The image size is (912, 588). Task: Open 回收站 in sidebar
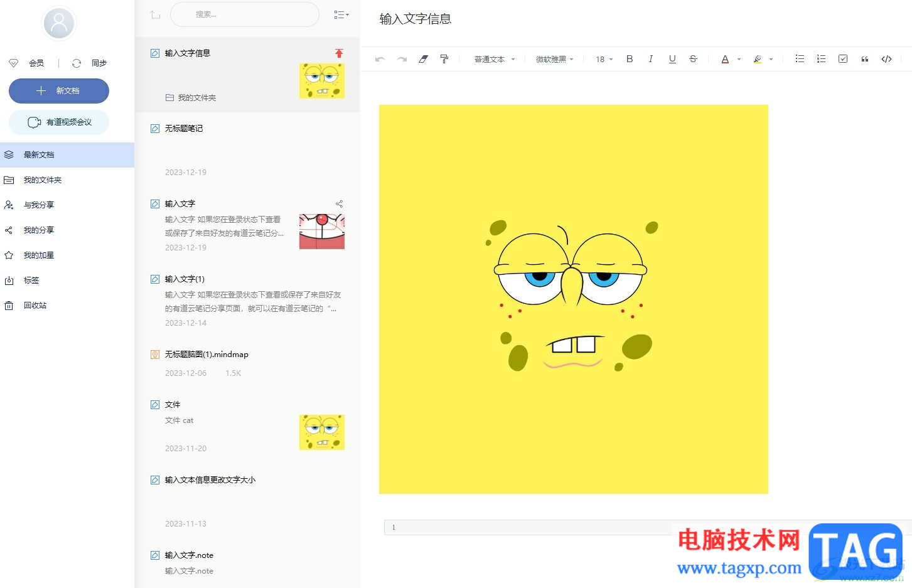click(x=67, y=306)
